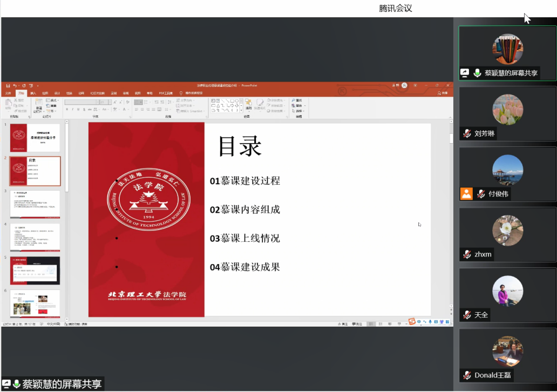Image resolution: width=557 pixels, height=392 pixels.
Task: Click the Save icon in quick access toolbar
Action: [x=8, y=85]
